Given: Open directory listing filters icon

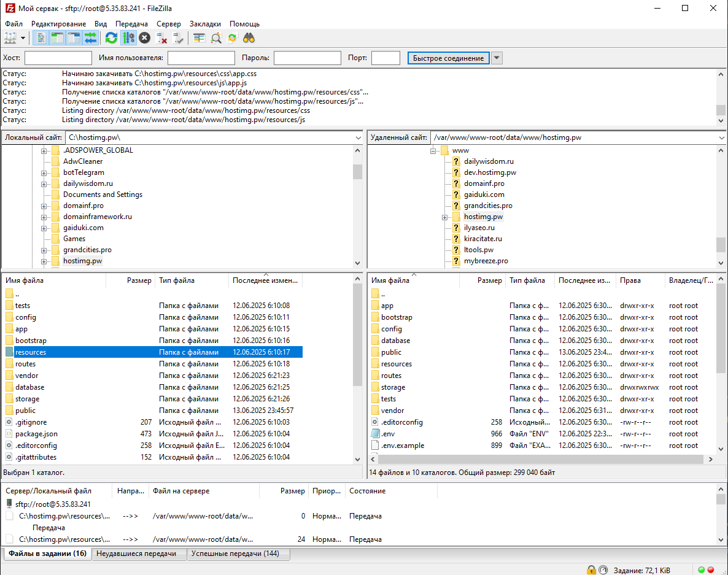Looking at the screenshot, I should 199,38.
